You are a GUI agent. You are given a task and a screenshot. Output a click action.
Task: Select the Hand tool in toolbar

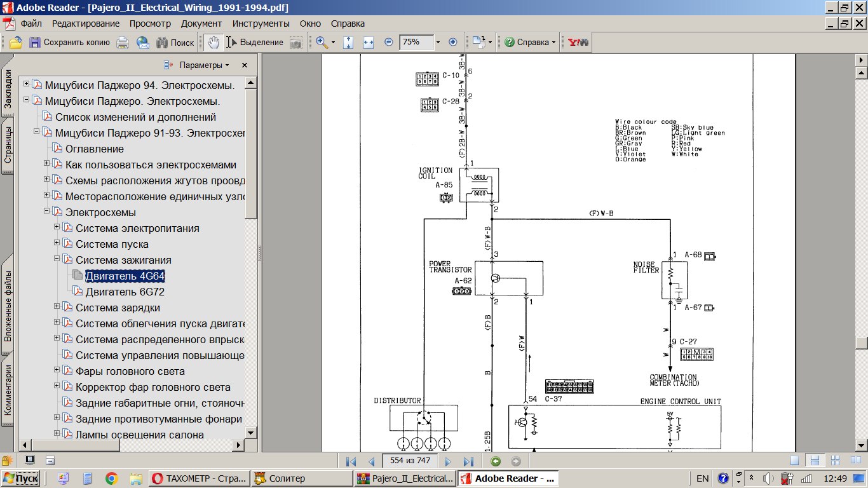coord(214,43)
